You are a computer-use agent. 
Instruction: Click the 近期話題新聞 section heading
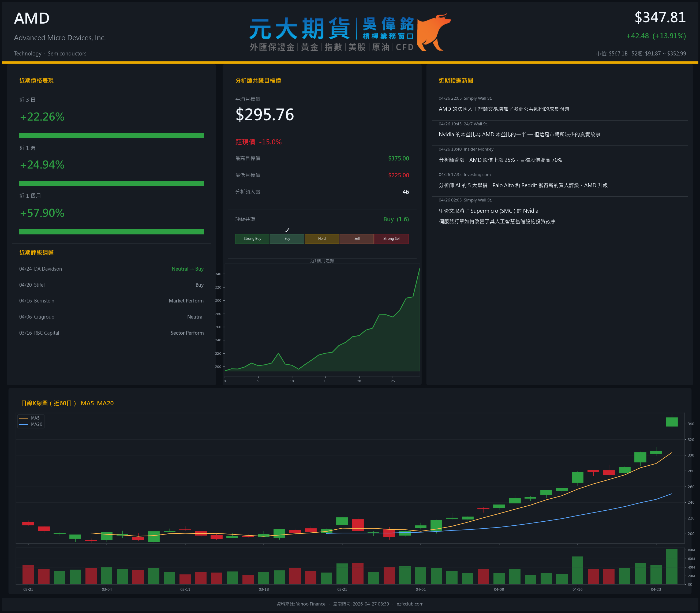click(x=456, y=81)
